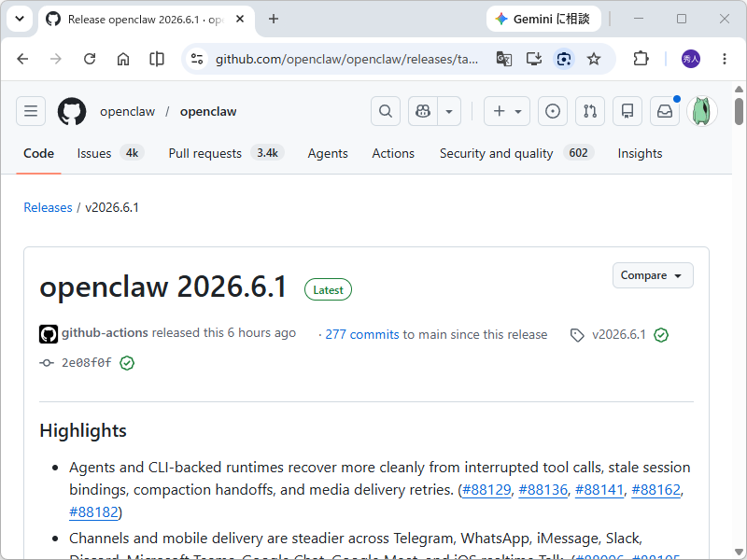
Task: Open the GitHub hamburger navigation menu
Action: point(31,111)
